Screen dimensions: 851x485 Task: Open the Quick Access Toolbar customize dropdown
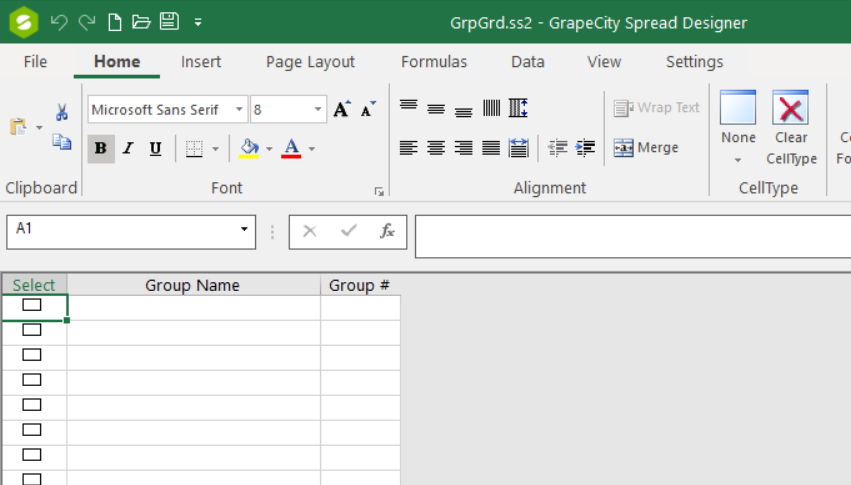pyautogui.click(x=198, y=22)
